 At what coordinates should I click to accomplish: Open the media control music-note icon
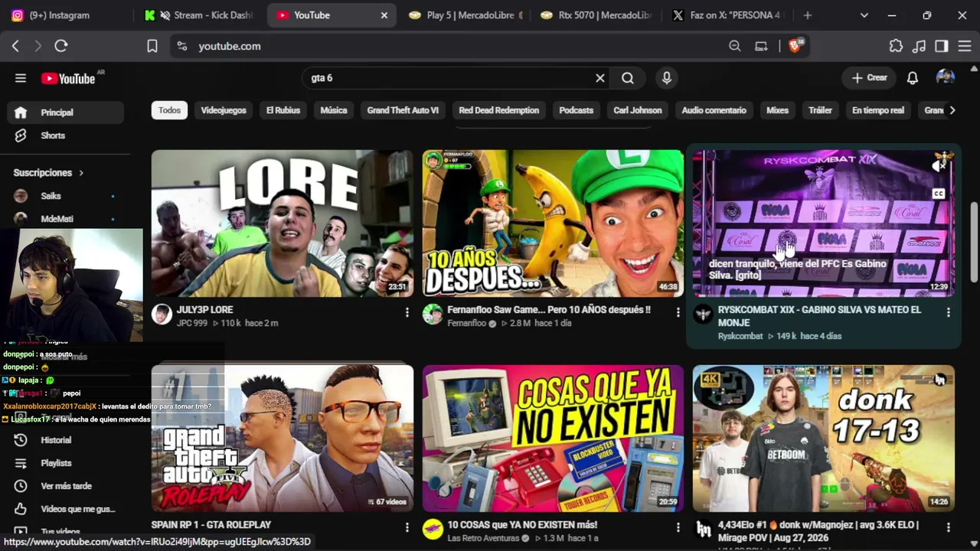pyautogui.click(x=920, y=46)
